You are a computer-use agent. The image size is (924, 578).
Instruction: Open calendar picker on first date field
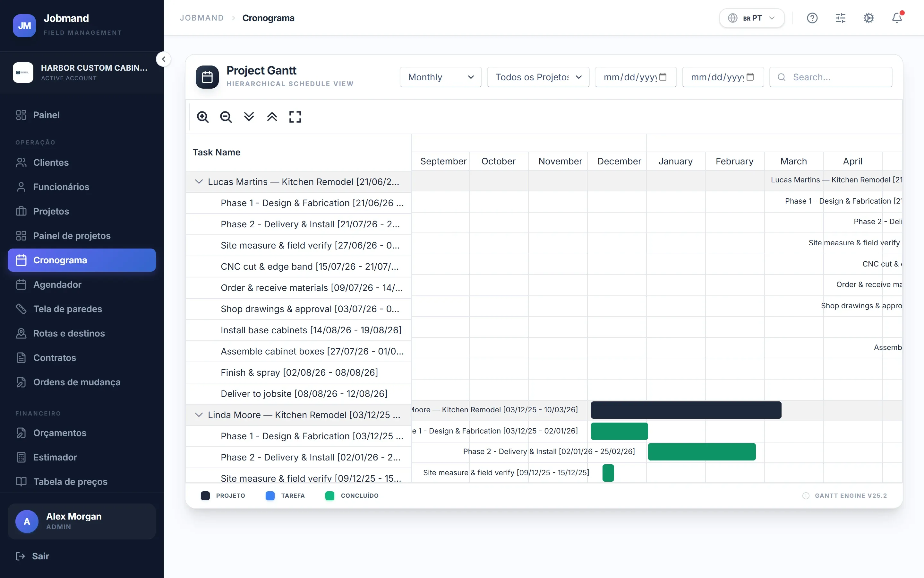pos(663,77)
